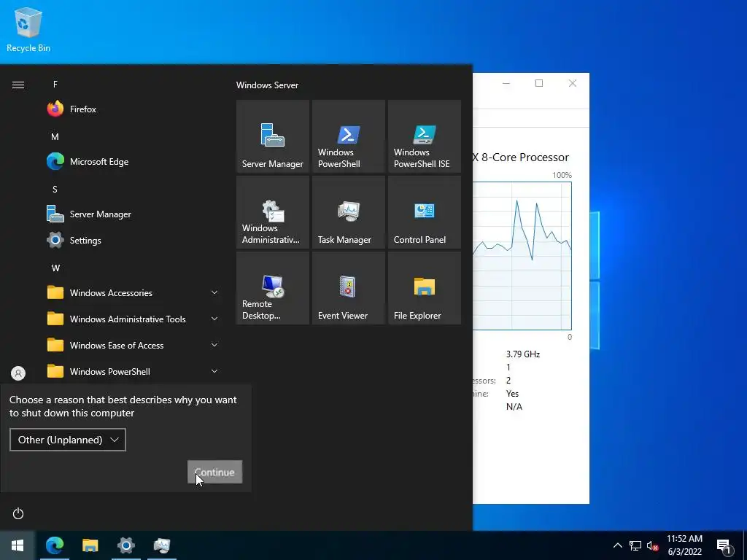Screen dimensions: 747x560
Task: Close the Task Manager window
Action: coord(573,83)
